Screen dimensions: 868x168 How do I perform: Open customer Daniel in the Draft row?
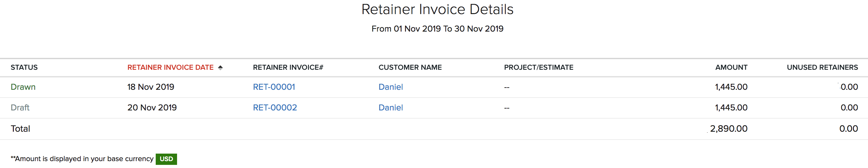click(x=391, y=108)
